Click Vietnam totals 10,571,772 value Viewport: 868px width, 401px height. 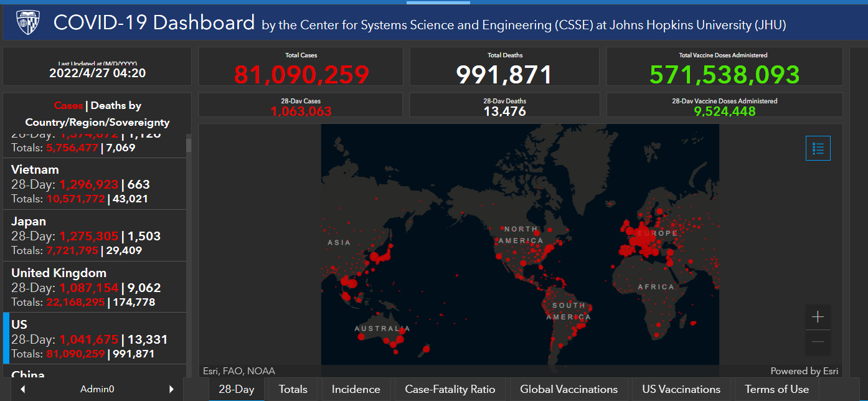coord(75,199)
